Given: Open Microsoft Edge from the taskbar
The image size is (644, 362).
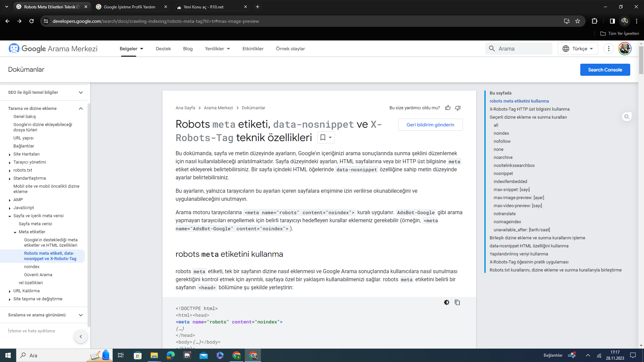Looking at the screenshot, I should (170, 355).
